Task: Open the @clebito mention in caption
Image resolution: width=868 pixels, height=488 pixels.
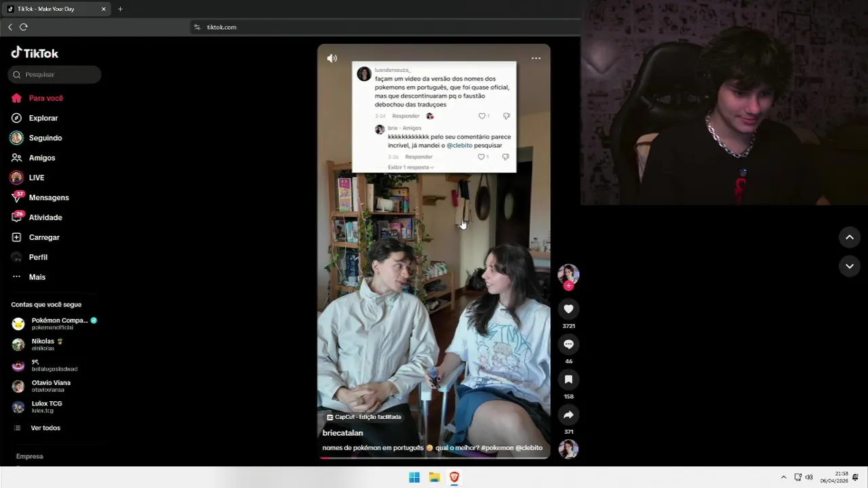Action: point(529,448)
